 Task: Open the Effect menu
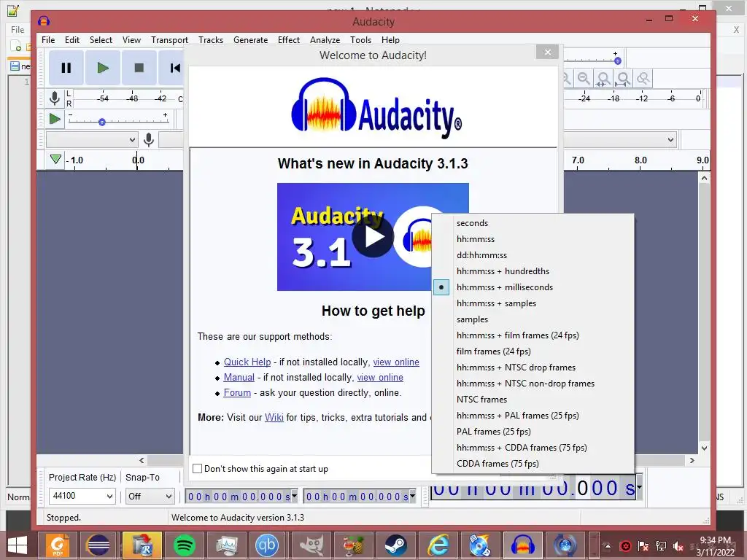(x=289, y=40)
